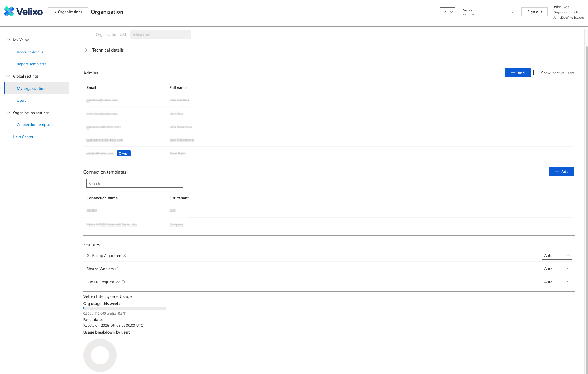Image resolution: width=588 pixels, height=374 pixels.
Task: Click the Email column header
Action: (91, 87)
